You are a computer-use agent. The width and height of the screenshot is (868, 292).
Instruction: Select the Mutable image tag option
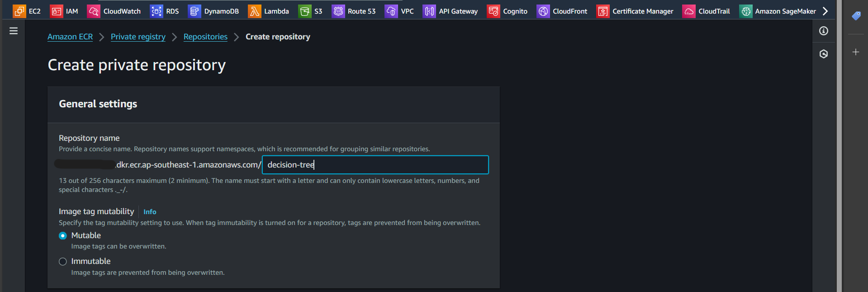click(x=62, y=235)
